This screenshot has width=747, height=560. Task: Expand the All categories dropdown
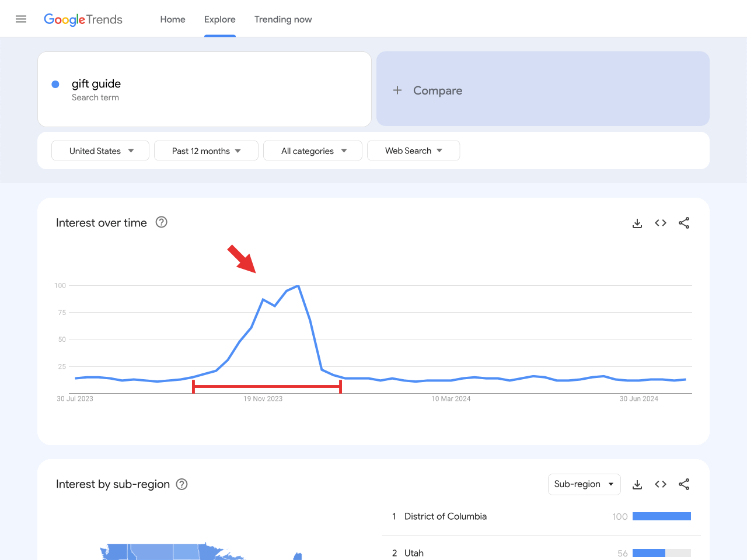coord(313,150)
